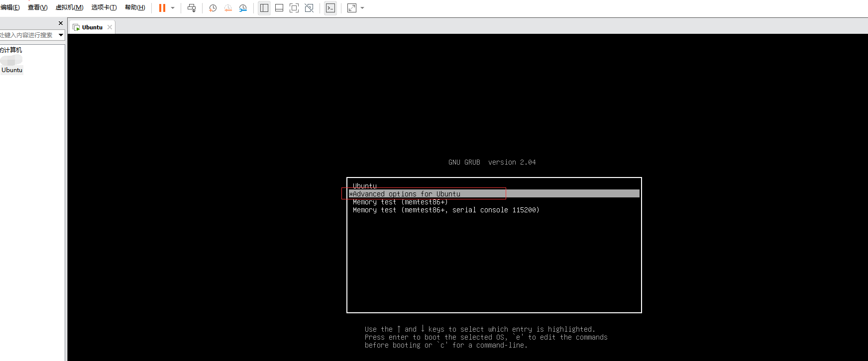The width and height of the screenshot is (868, 361).
Task: Select the Ubuntu VM tab
Action: [92, 27]
